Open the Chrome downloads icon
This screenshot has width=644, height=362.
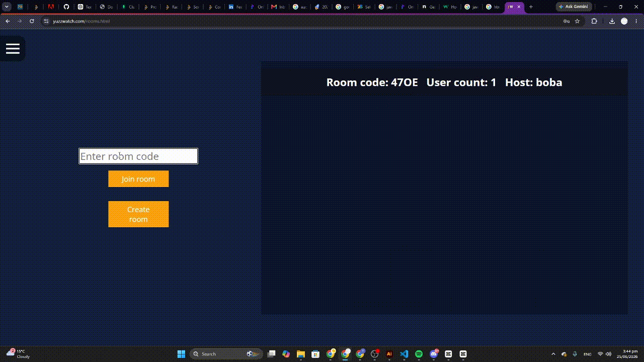[612, 21]
